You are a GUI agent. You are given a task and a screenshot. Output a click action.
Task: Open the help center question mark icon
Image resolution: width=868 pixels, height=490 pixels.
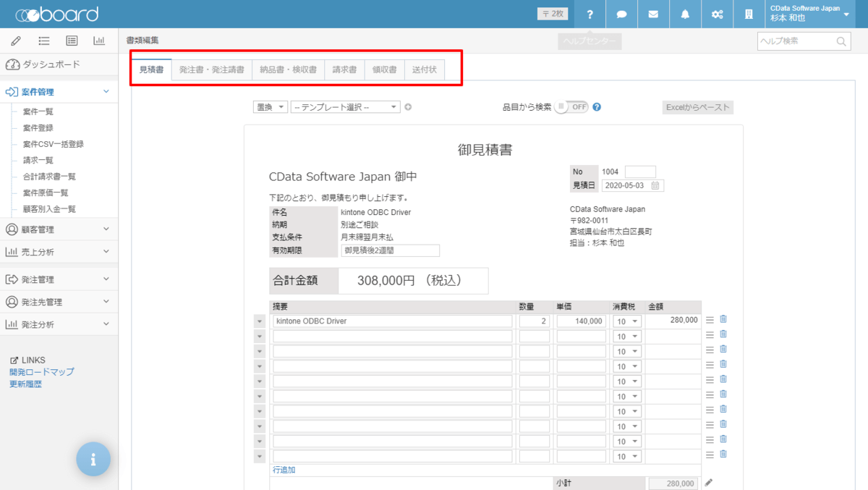590,14
